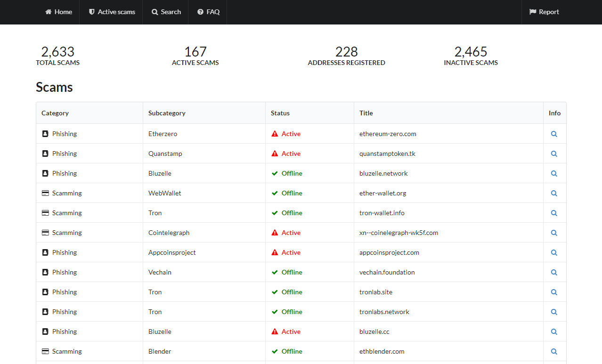
Task: Click the Status column header
Action: pos(280,113)
